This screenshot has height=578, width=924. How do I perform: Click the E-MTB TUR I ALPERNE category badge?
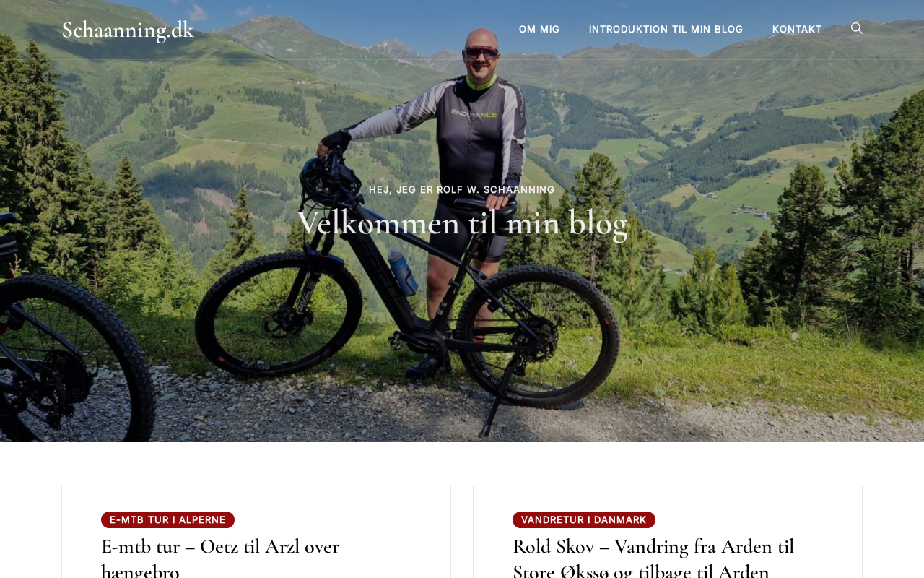point(167,520)
